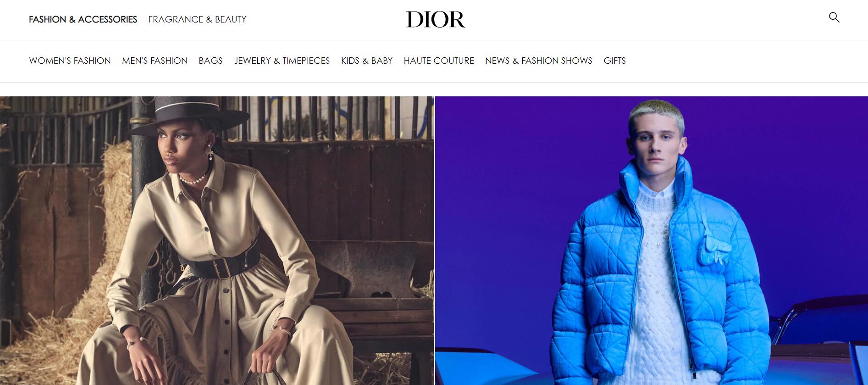The height and width of the screenshot is (385, 868).
Task: Click the DIOR logo
Action: (x=435, y=19)
